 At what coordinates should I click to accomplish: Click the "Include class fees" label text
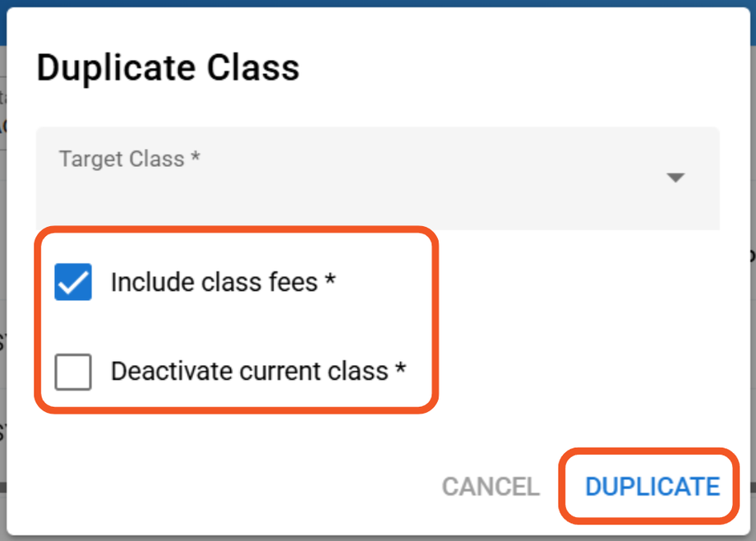(214, 283)
